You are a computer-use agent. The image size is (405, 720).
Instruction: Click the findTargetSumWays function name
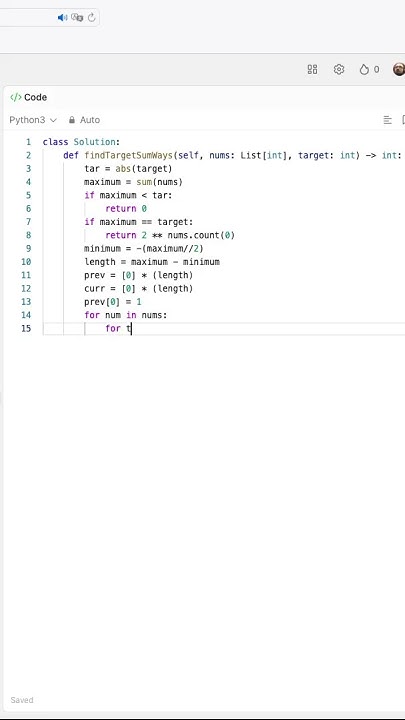(x=128, y=155)
